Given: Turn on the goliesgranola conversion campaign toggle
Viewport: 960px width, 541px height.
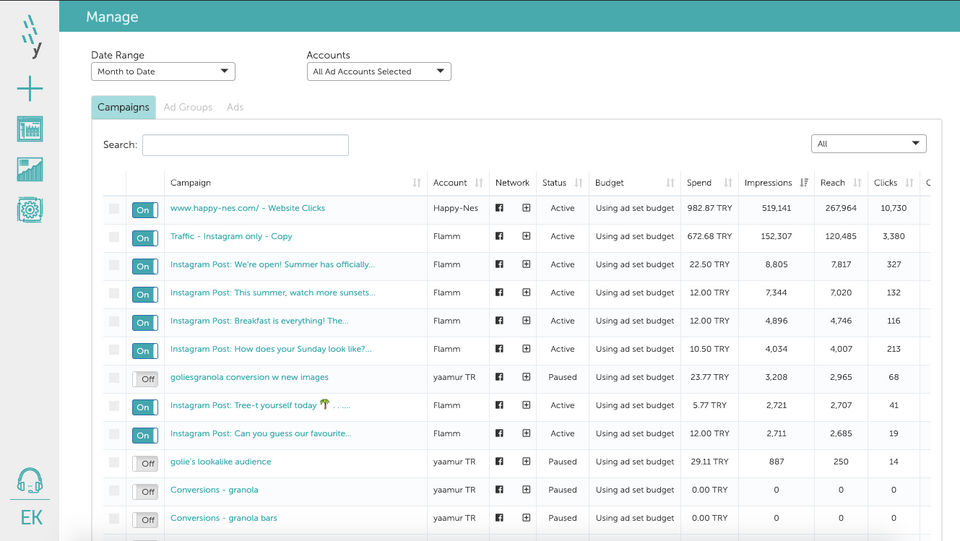Looking at the screenshot, I should 145,379.
